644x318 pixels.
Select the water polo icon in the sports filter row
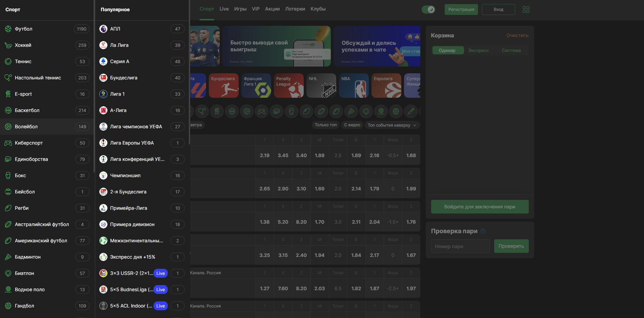click(x=381, y=111)
